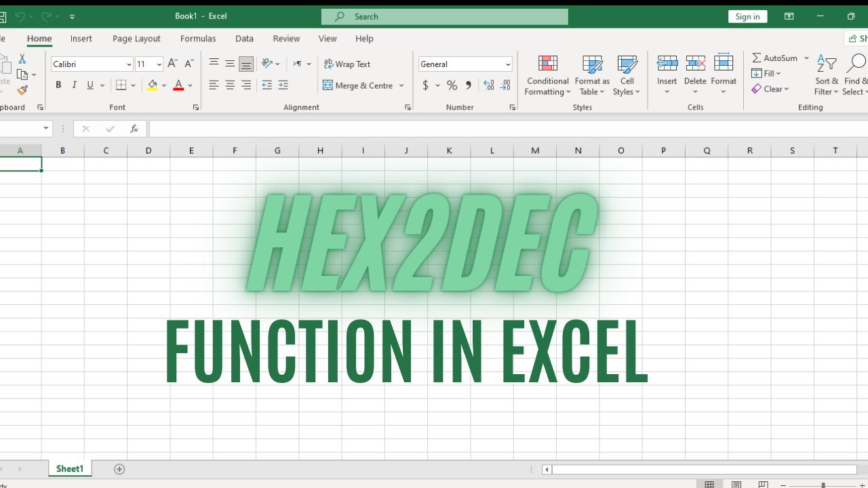Centre text horizontally in the cell
The image size is (868, 488).
tap(230, 85)
